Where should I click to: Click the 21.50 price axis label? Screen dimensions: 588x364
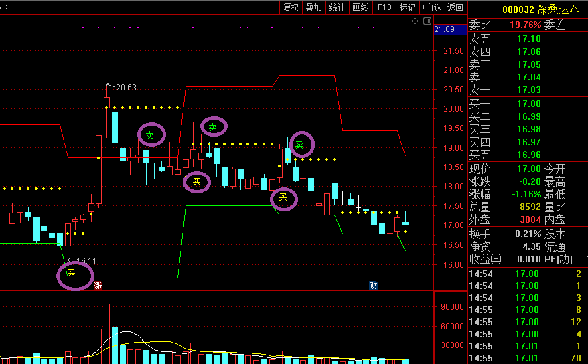pos(454,51)
